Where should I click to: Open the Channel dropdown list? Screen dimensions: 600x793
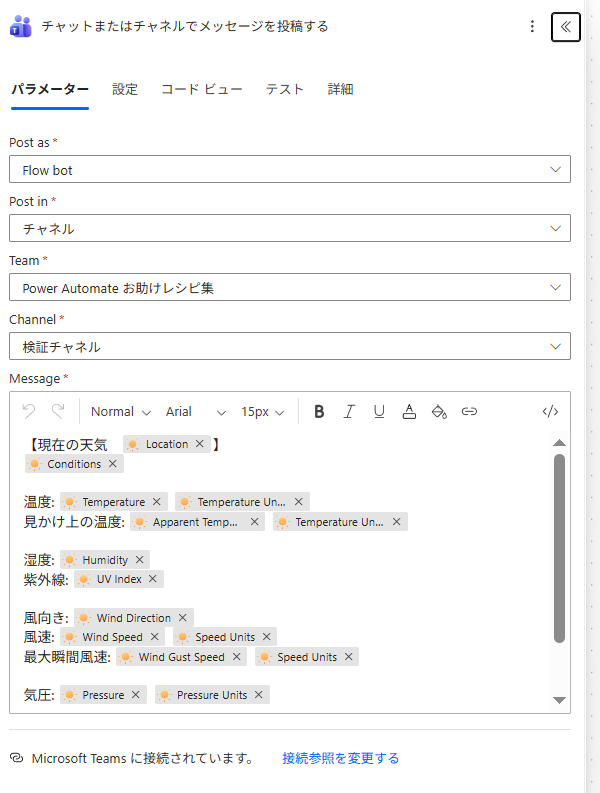[290, 347]
